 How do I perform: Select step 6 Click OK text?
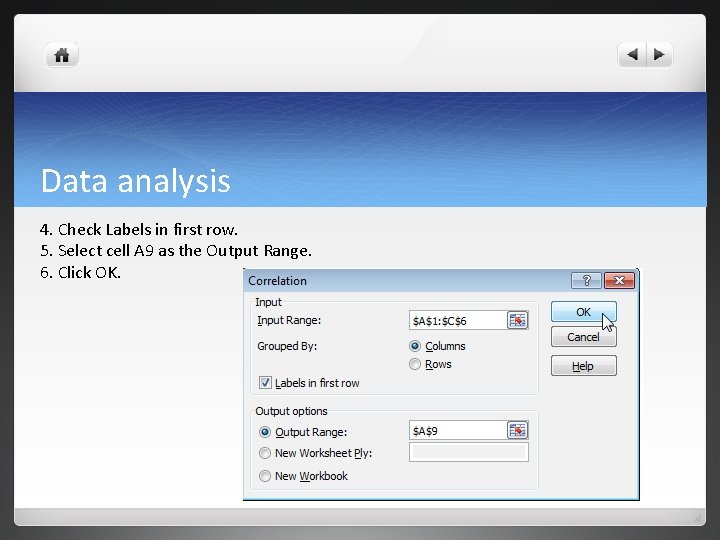click(80, 273)
